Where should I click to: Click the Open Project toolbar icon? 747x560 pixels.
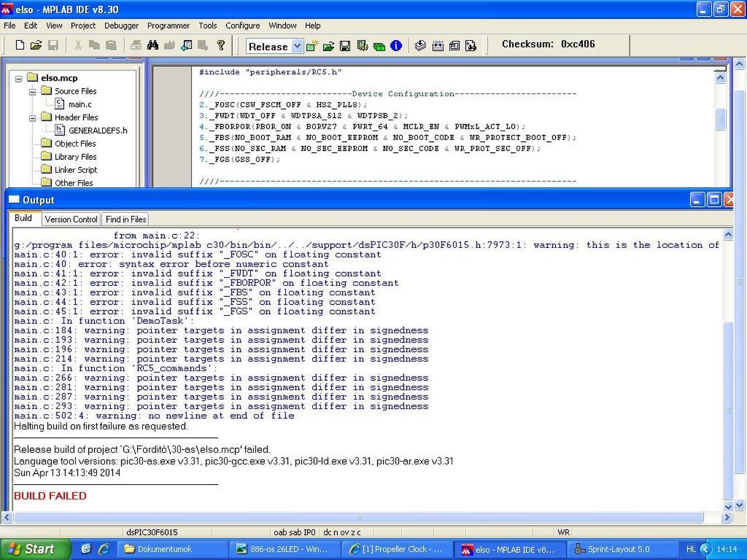click(329, 45)
